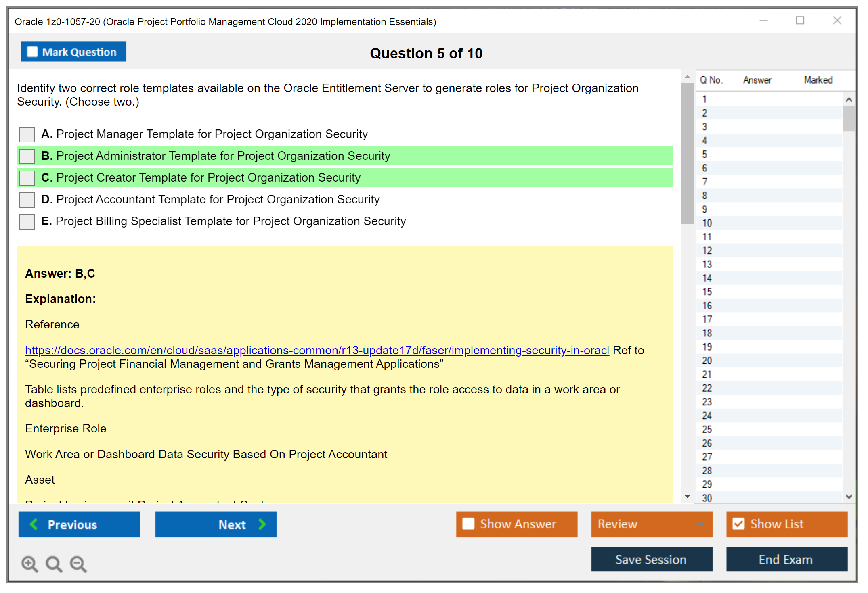Click the zoom in magnifier icon
The width and height of the screenshot is (868, 593).
29,564
